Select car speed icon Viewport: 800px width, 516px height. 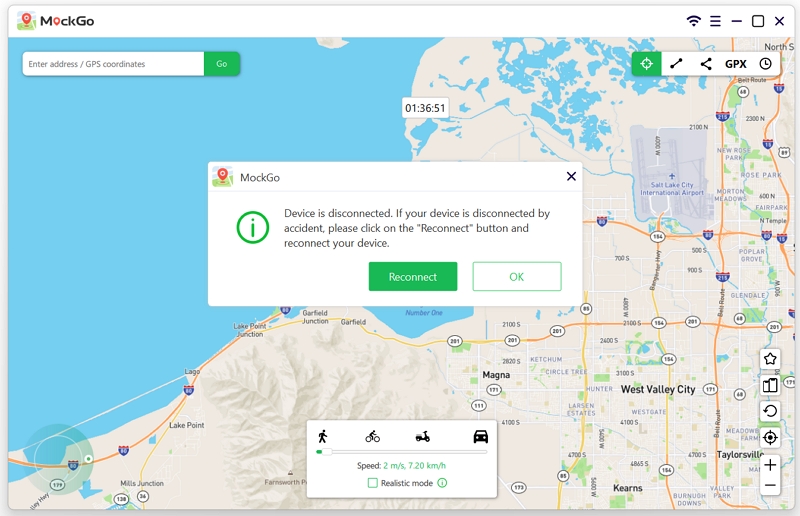click(x=481, y=436)
